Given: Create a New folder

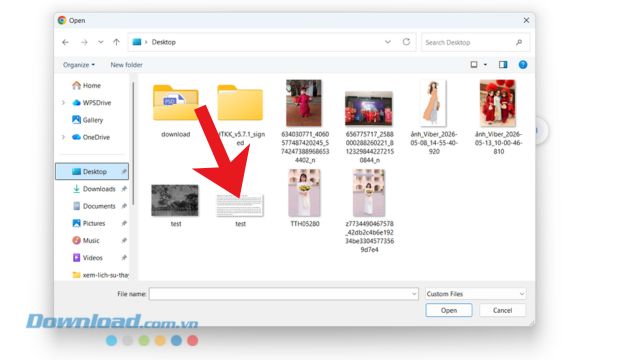Looking at the screenshot, I should click(126, 65).
